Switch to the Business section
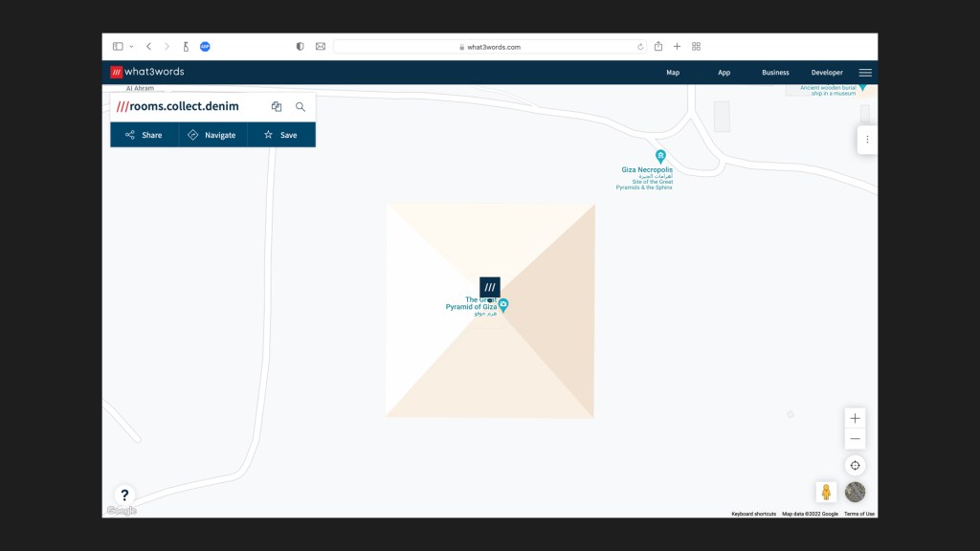Viewport: 980px width, 551px height. click(x=774, y=72)
